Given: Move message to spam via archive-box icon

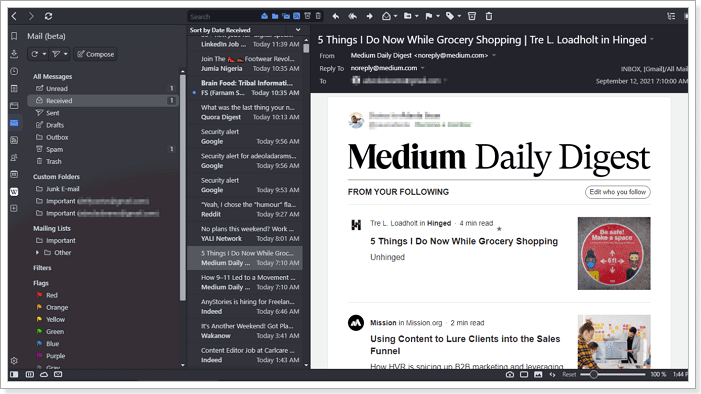Looking at the screenshot, I should pos(472,16).
